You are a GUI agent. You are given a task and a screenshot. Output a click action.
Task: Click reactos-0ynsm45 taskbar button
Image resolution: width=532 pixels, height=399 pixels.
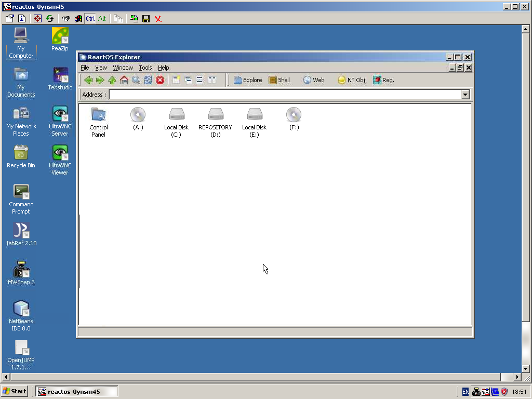(77, 392)
